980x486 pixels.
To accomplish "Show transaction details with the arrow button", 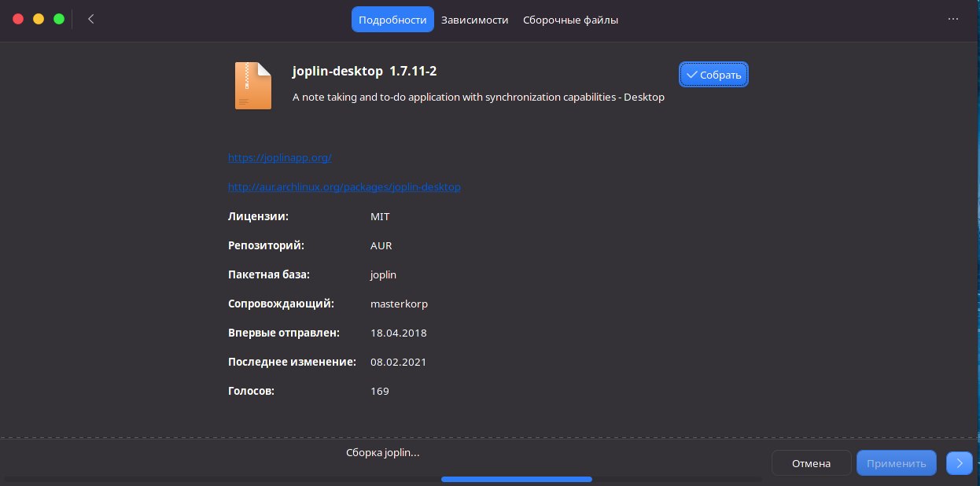I will pyautogui.click(x=960, y=463).
